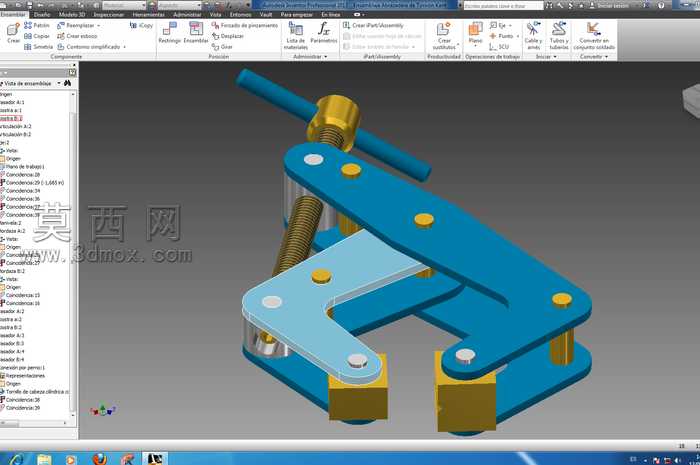Viewport: 700px width, 465px height.
Task: Switch to the Vista tab
Action: [215, 15]
